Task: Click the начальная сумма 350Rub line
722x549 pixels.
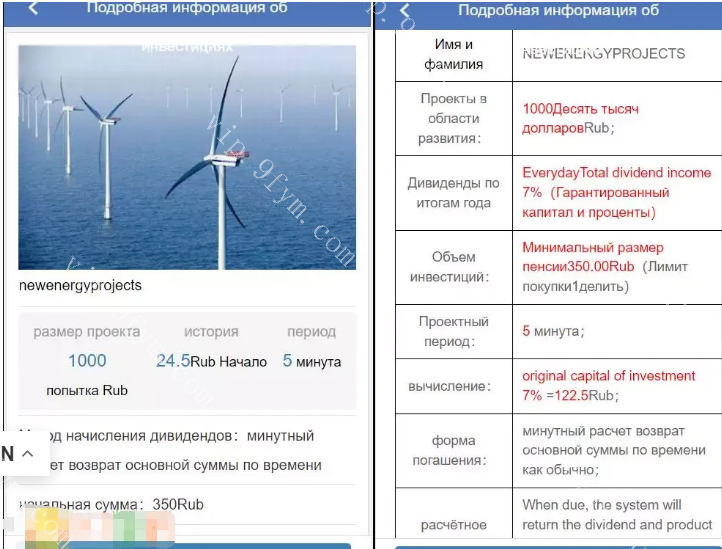Action: pos(111,505)
